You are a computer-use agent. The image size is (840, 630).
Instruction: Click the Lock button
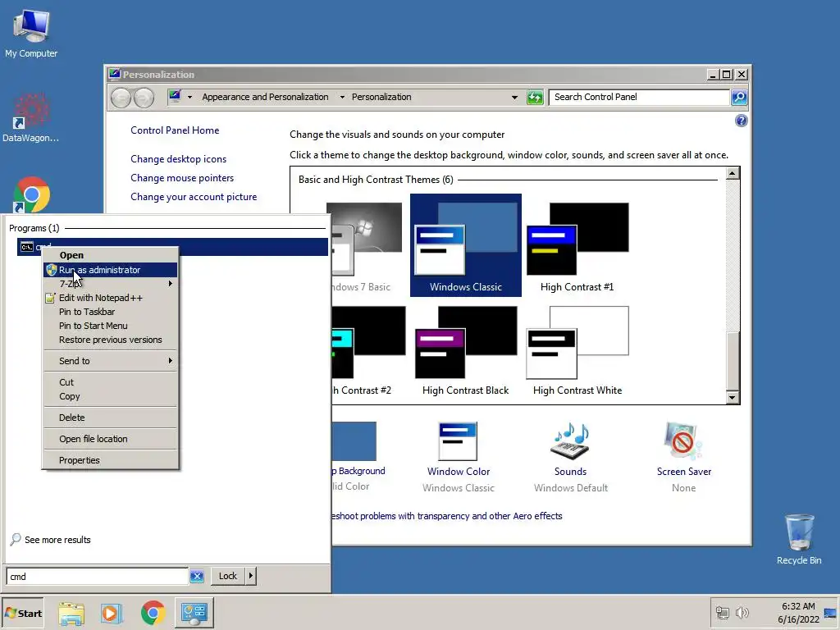[x=228, y=576]
